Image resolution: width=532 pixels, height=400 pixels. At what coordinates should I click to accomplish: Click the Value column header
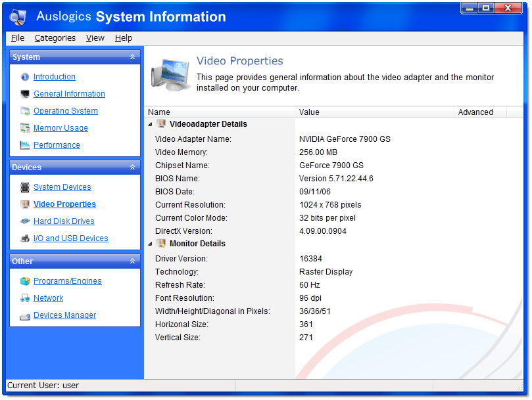pyautogui.click(x=375, y=112)
